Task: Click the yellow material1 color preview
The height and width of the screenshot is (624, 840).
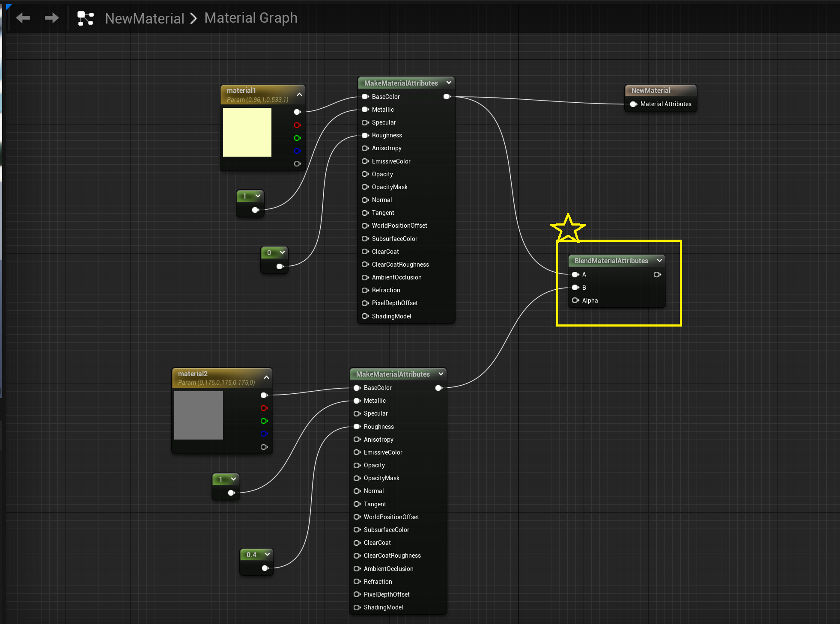Action: (247, 132)
